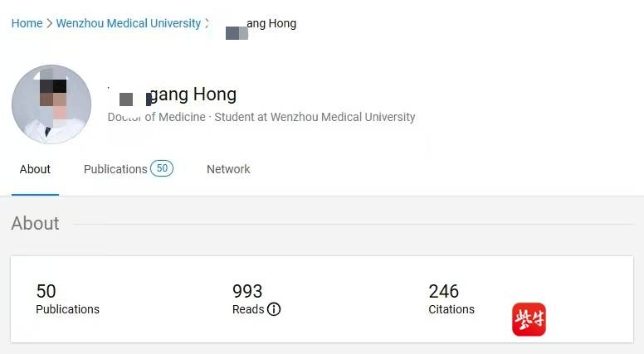View the 50 Publications stat
This screenshot has width=644, height=354.
coord(46,291)
